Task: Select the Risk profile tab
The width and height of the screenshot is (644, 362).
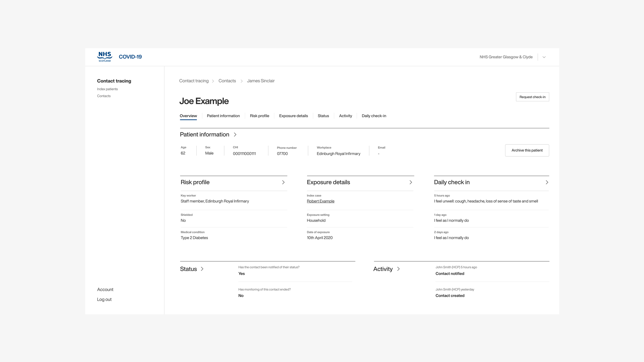Action: pos(259,116)
